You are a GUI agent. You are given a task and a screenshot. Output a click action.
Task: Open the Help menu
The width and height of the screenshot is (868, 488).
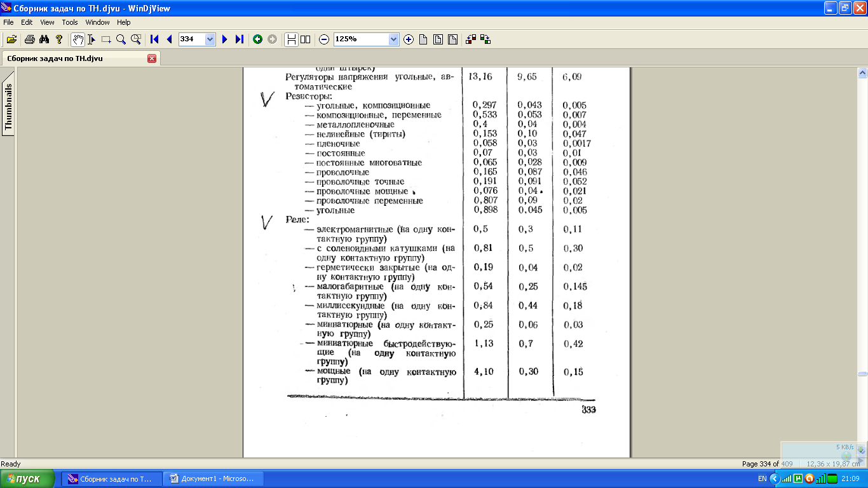[124, 22]
